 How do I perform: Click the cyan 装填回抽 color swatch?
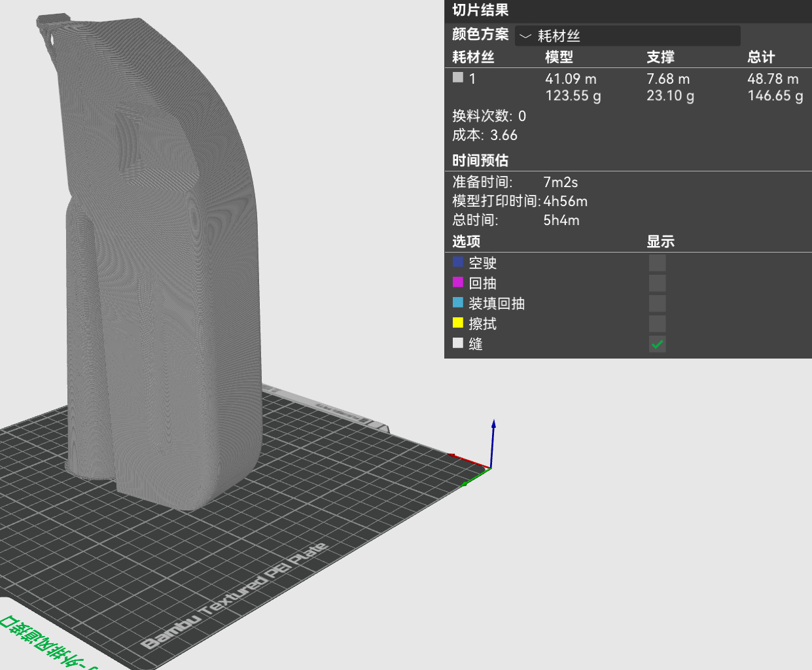pyautogui.click(x=458, y=302)
